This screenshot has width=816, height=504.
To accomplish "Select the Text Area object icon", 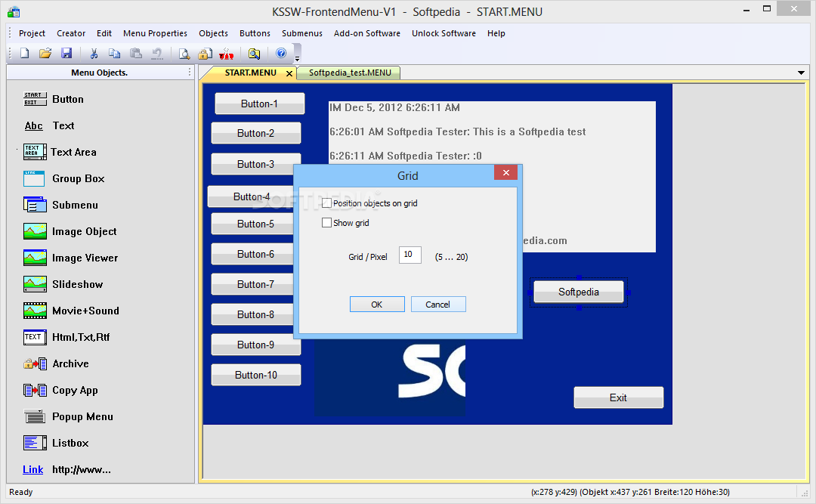I will [x=35, y=152].
